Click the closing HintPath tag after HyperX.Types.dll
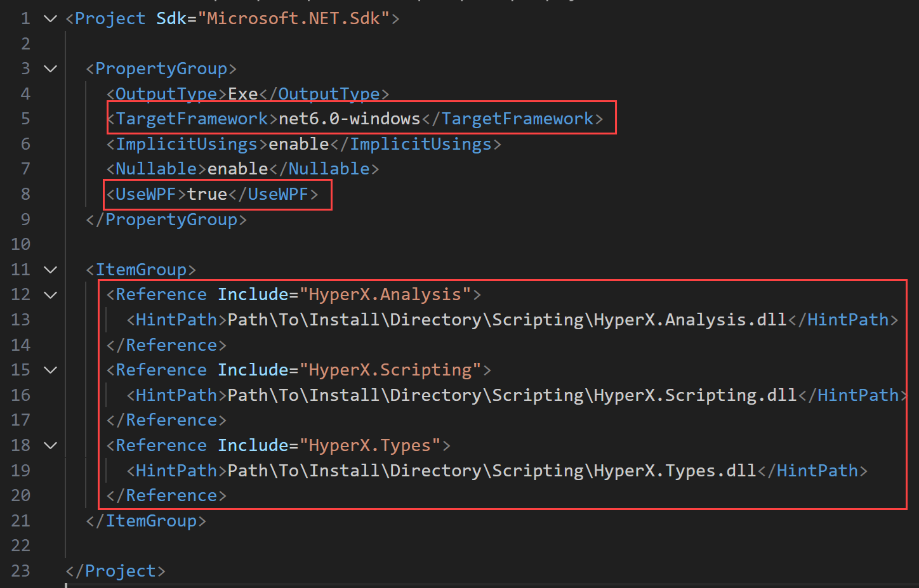This screenshot has height=588, width=919. [x=812, y=471]
